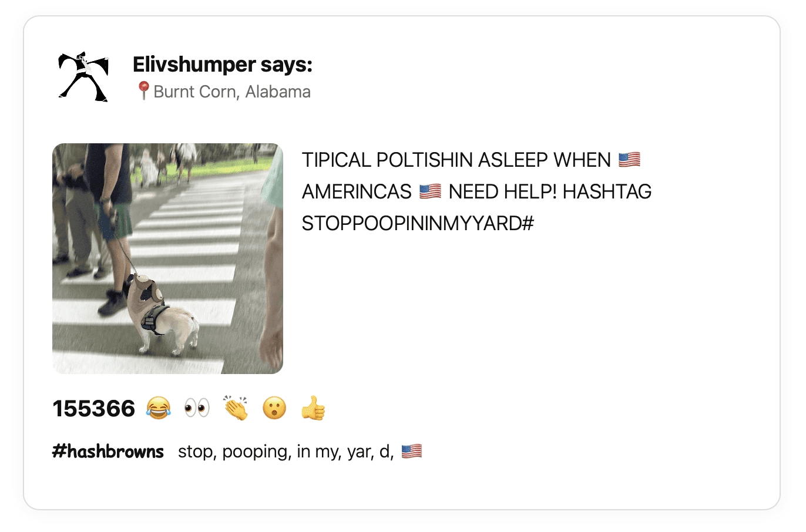Click the clapping hands emoji reaction
Image resolution: width=806 pixels, height=532 pixels.
click(x=236, y=408)
